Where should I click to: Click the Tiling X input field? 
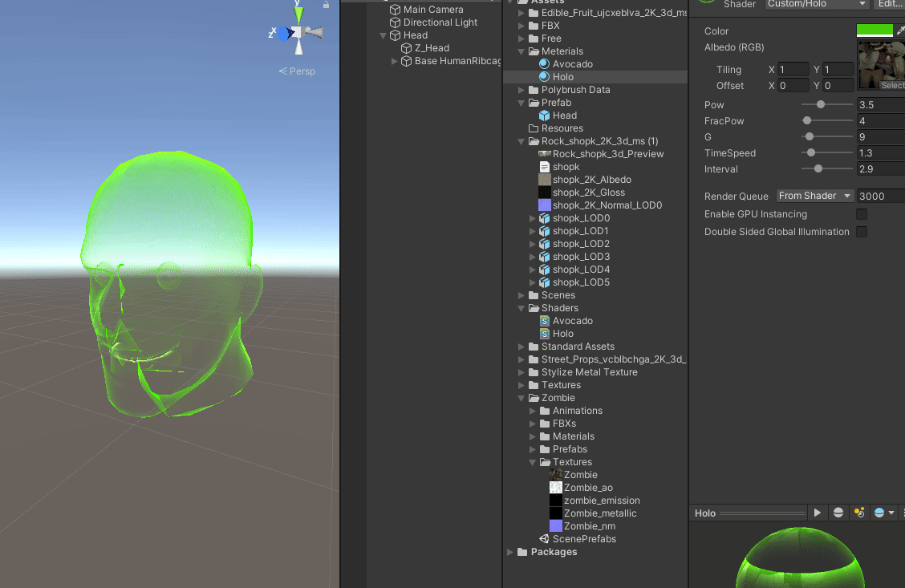coord(793,69)
